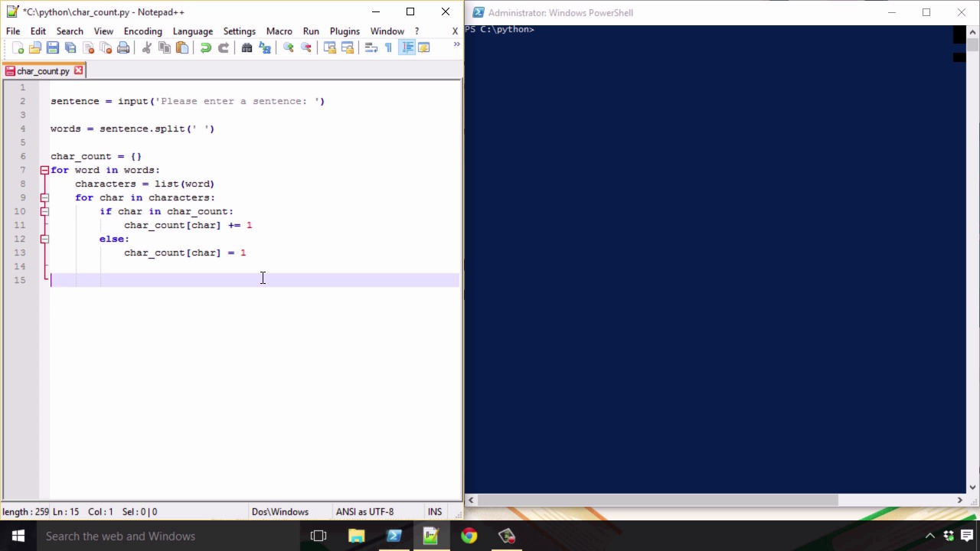This screenshot has height=551, width=980.
Task: Open the File menu
Action: [13, 31]
